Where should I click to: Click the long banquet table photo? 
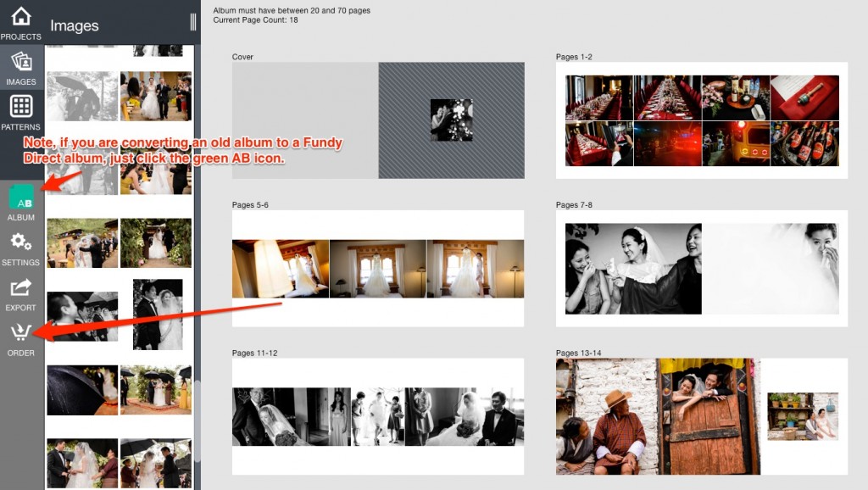coord(668,98)
